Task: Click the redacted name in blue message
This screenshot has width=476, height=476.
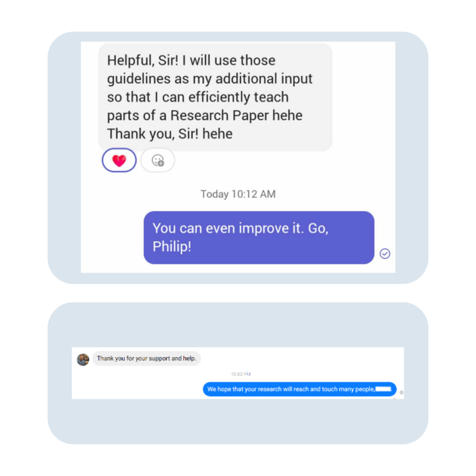Action: pyautogui.click(x=384, y=389)
